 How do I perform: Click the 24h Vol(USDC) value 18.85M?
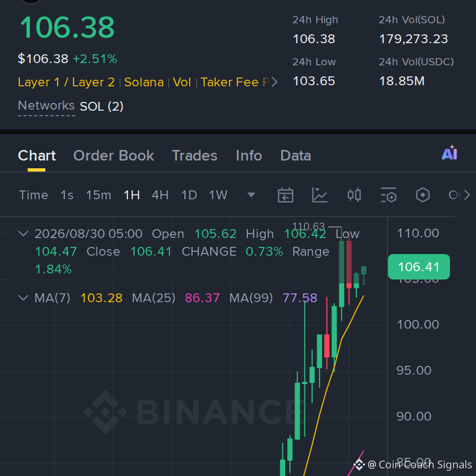[402, 81]
